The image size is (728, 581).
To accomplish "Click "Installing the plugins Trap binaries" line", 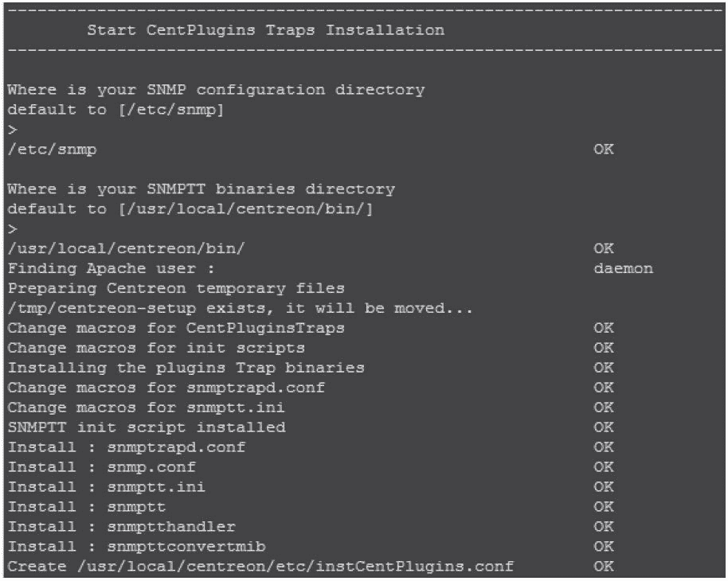I will pos(186,368).
